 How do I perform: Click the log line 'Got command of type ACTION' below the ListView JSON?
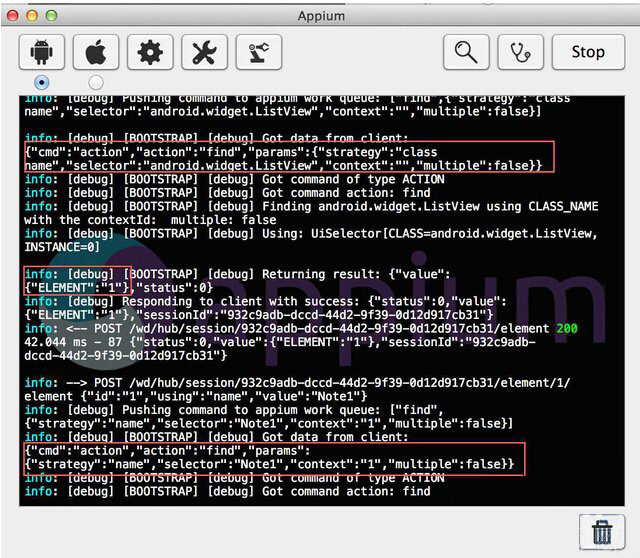(x=235, y=179)
